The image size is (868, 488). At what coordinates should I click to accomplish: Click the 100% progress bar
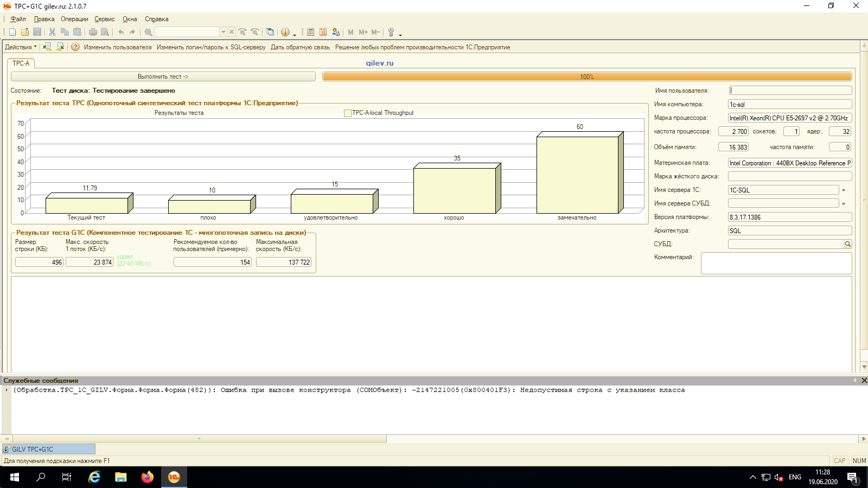[587, 76]
